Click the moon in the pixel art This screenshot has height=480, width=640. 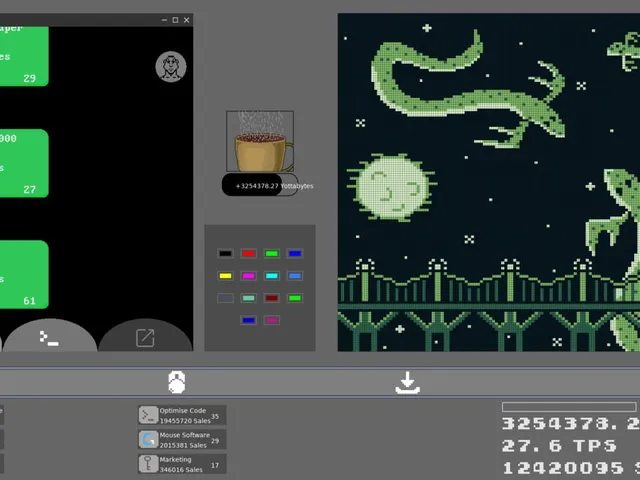point(392,187)
